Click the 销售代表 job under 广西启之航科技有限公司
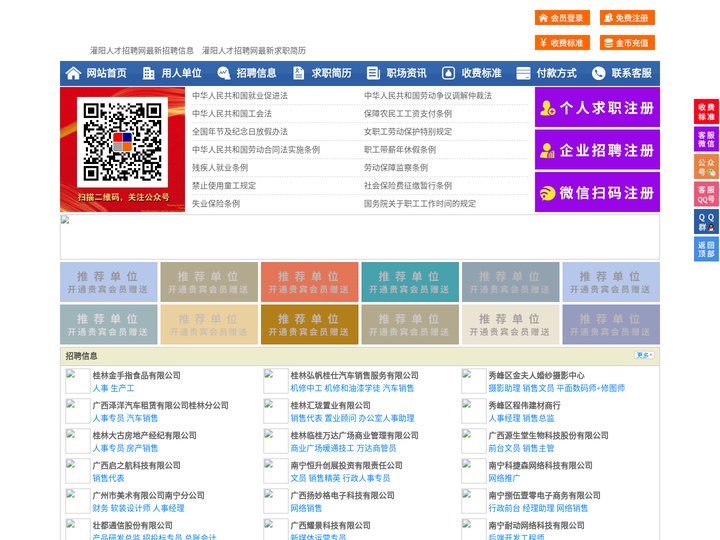 coord(108,478)
